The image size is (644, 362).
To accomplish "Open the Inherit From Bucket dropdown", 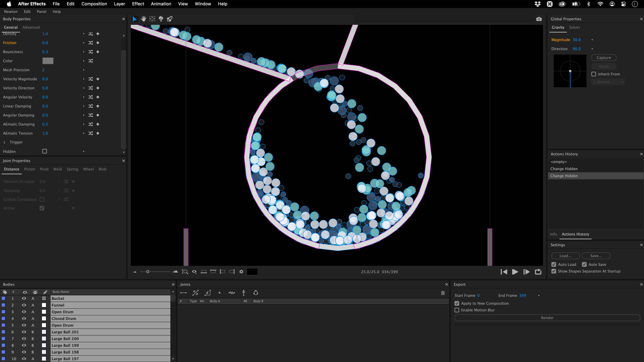I will (x=608, y=82).
